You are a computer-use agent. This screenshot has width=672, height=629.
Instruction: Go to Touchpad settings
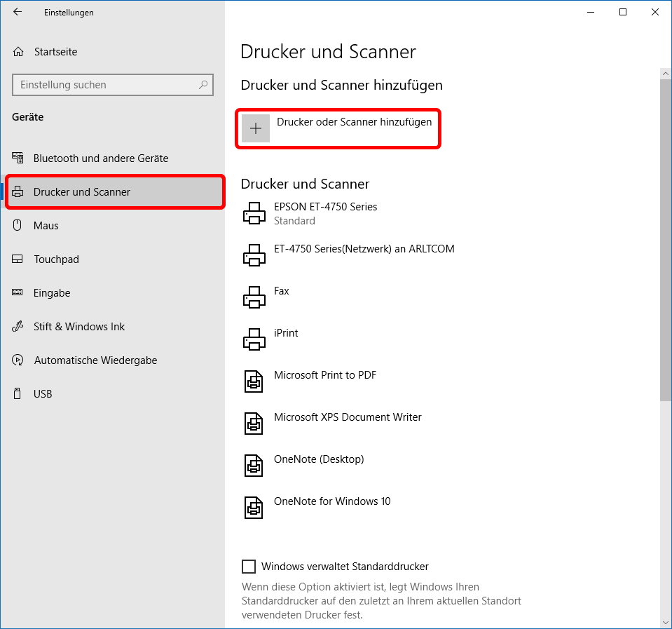(x=56, y=259)
